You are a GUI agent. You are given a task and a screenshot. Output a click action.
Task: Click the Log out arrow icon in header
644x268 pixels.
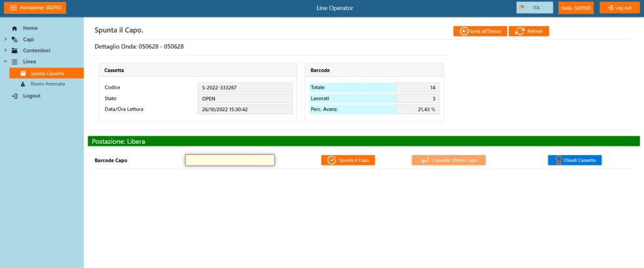click(611, 7)
